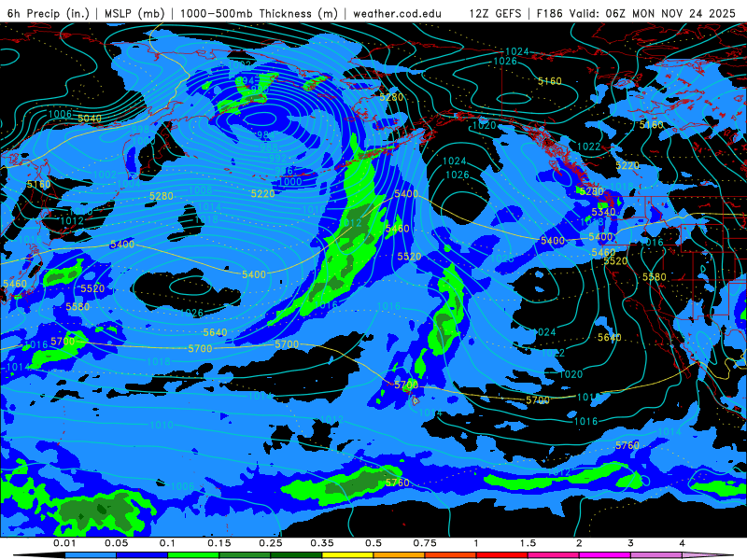Click the 'MSLP (mb)' title text
Image resolution: width=747 pixels, height=560 pixels.
tap(134, 13)
